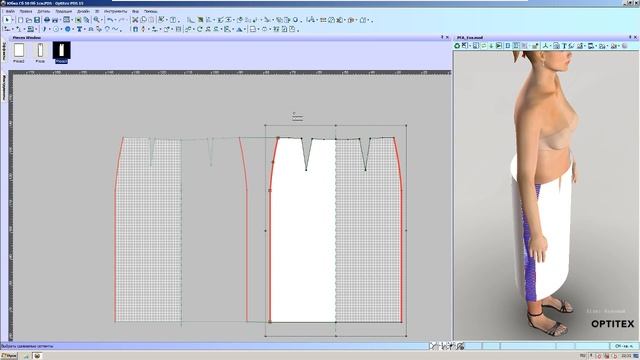Close the Pieces Window panel
640x360 pixels.
447,37
